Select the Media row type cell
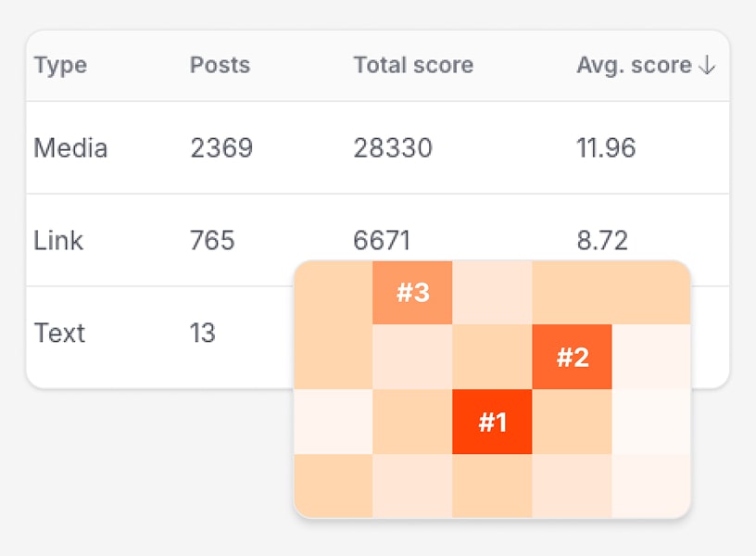756x556 pixels. (70, 148)
